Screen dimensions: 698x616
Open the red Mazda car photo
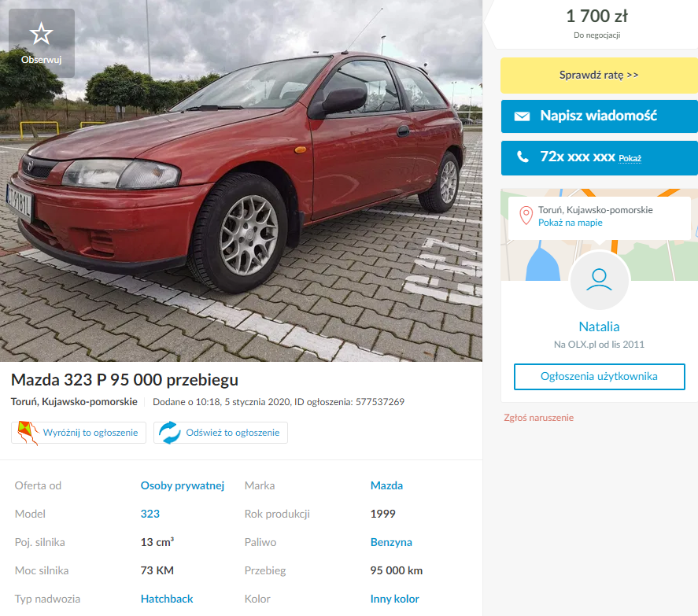tap(241, 181)
